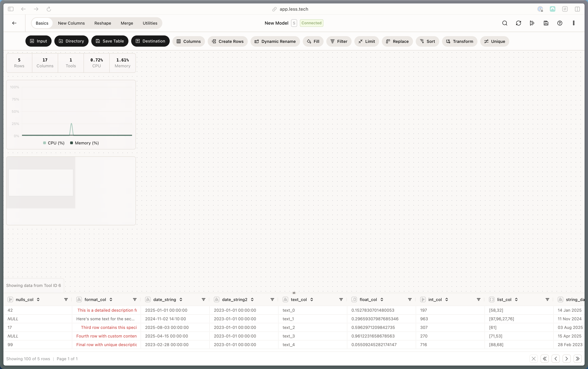Open filter icon for nulls_col column
Image resolution: width=588 pixels, height=369 pixels.
(x=66, y=299)
